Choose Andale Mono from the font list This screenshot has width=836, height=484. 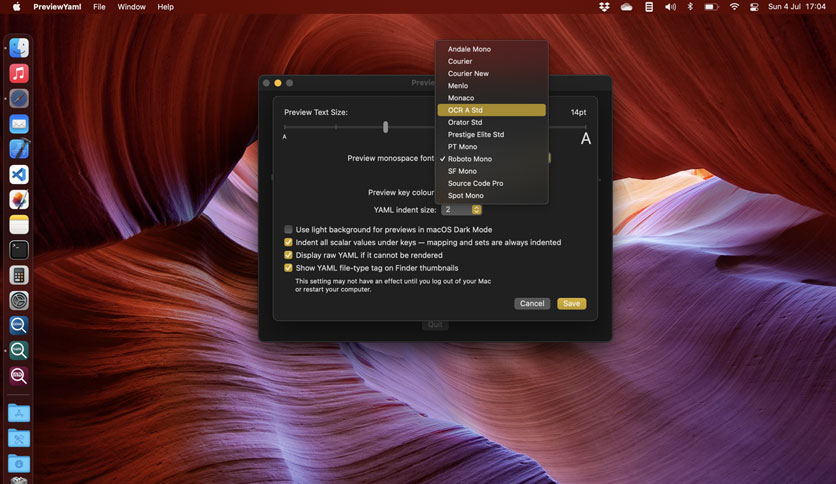tap(492, 49)
